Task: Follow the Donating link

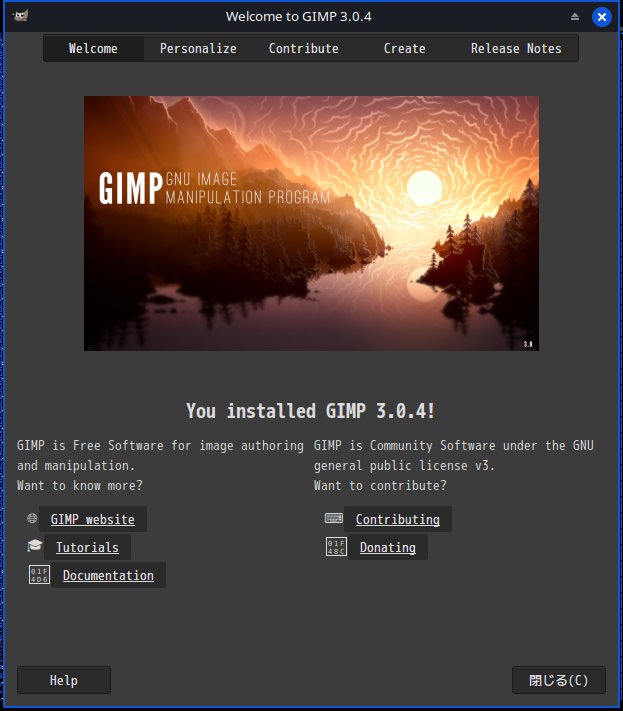Action: point(388,547)
